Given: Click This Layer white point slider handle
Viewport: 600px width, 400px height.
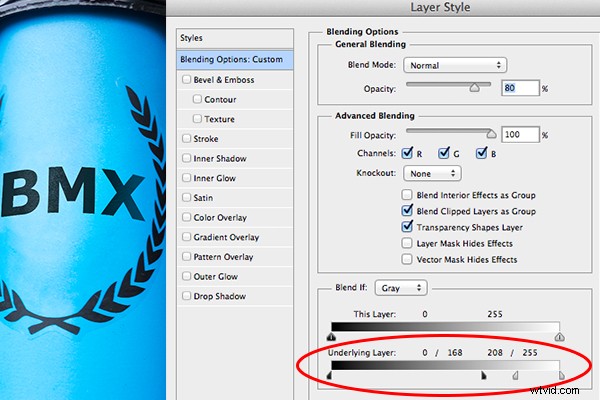Looking at the screenshot, I should coord(559,337).
